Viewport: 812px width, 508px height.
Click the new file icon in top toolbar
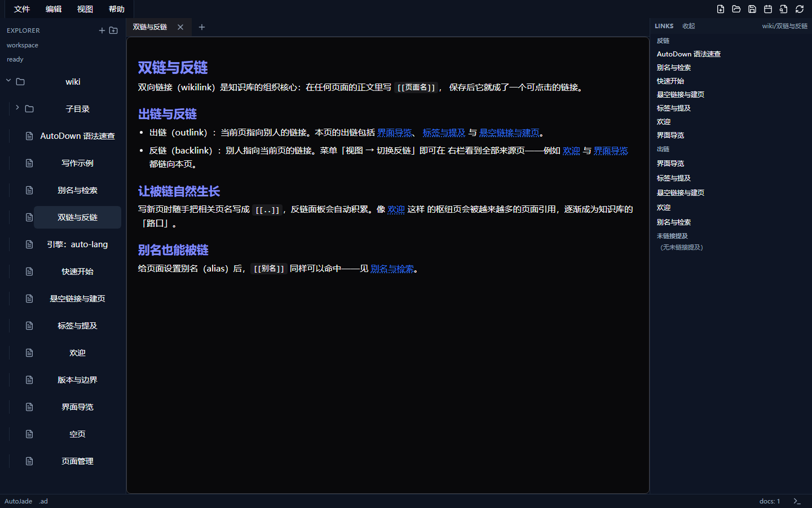[x=721, y=9]
